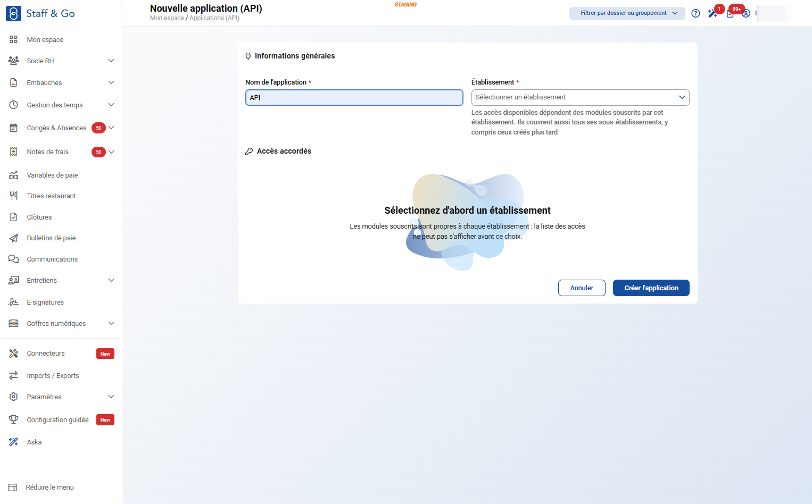The height and width of the screenshot is (504, 812).
Task: Click the Réduire le menu label
Action: [50, 487]
